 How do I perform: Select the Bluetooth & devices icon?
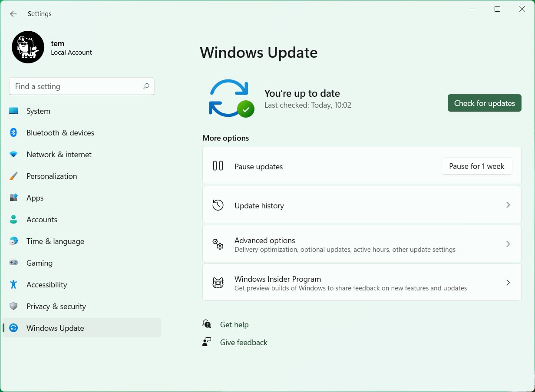point(13,133)
